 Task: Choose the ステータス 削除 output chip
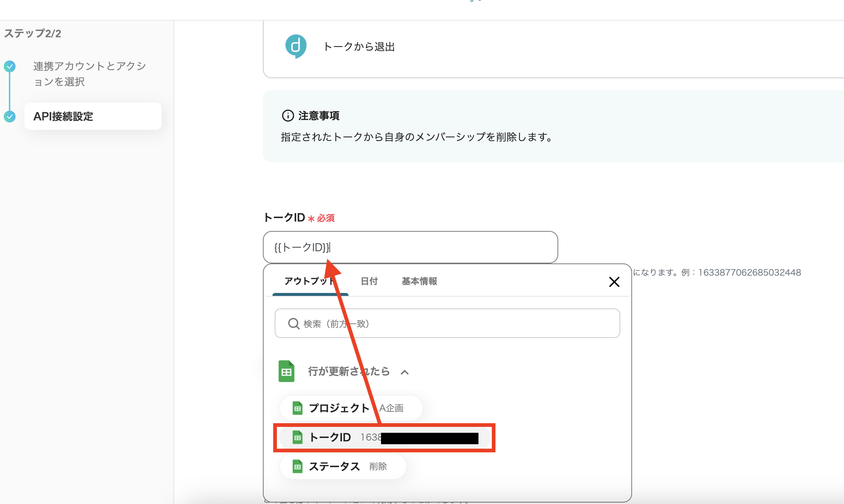pyautogui.click(x=343, y=466)
